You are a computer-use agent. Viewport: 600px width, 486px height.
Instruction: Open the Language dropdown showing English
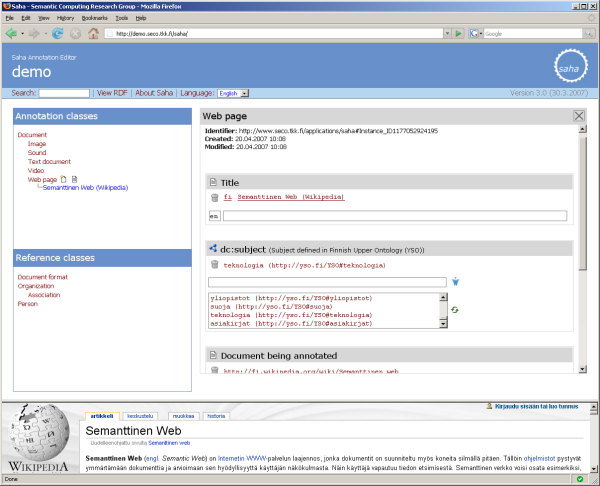tap(233, 93)
